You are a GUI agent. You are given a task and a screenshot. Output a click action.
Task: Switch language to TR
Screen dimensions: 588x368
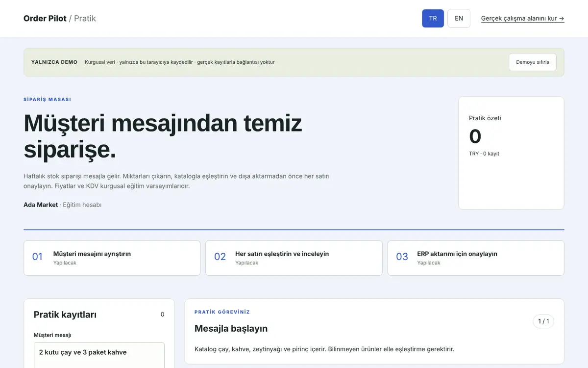tap(433, 19)
